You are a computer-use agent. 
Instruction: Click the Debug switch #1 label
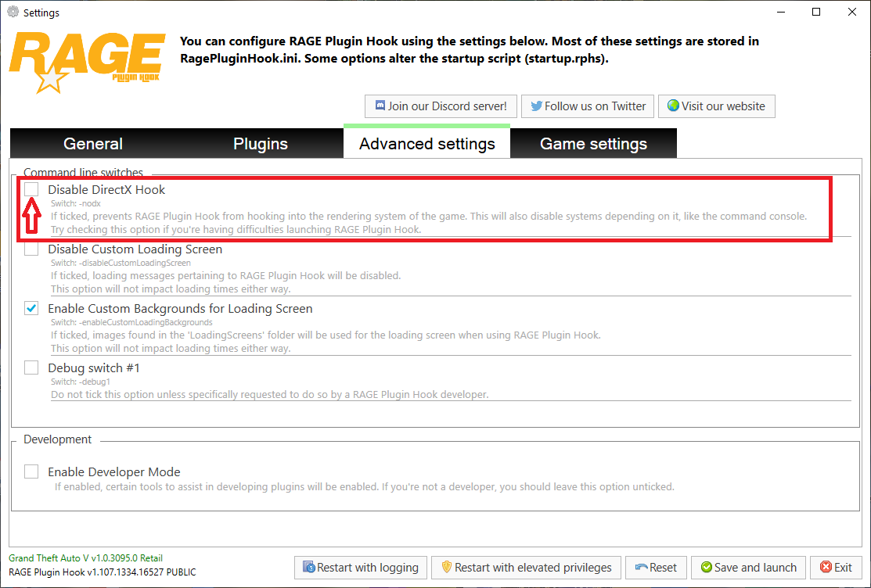pos(94,368)
